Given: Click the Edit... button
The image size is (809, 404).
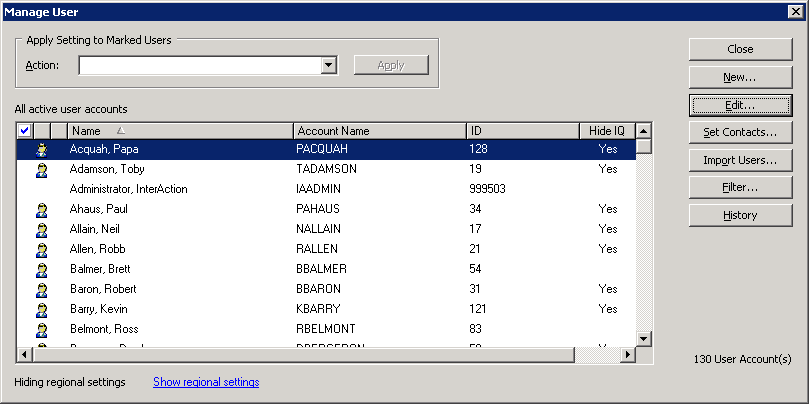Looking at the screenshot, I should click(x=740, y=105).
